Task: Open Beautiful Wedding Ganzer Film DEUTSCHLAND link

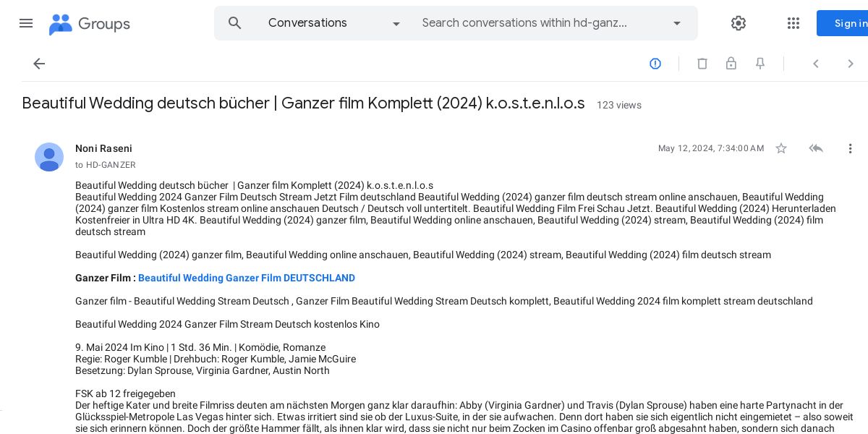Action: [247, 278]
